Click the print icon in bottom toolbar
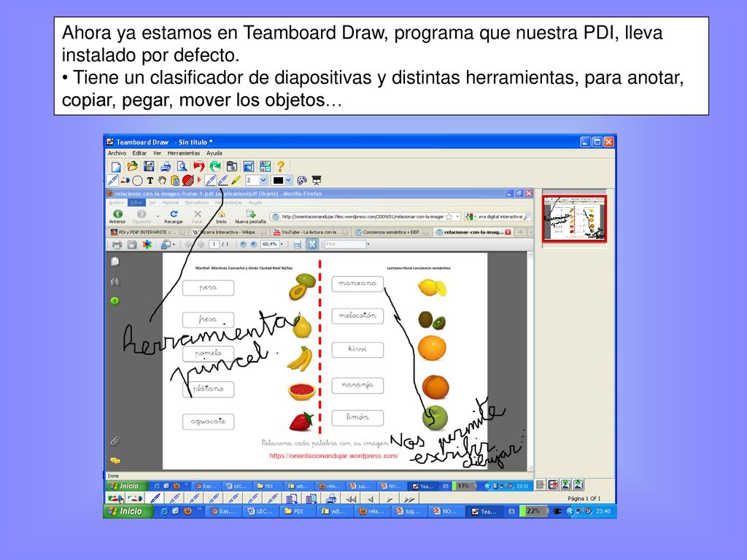Screen dimensions: 747x560 331,499
